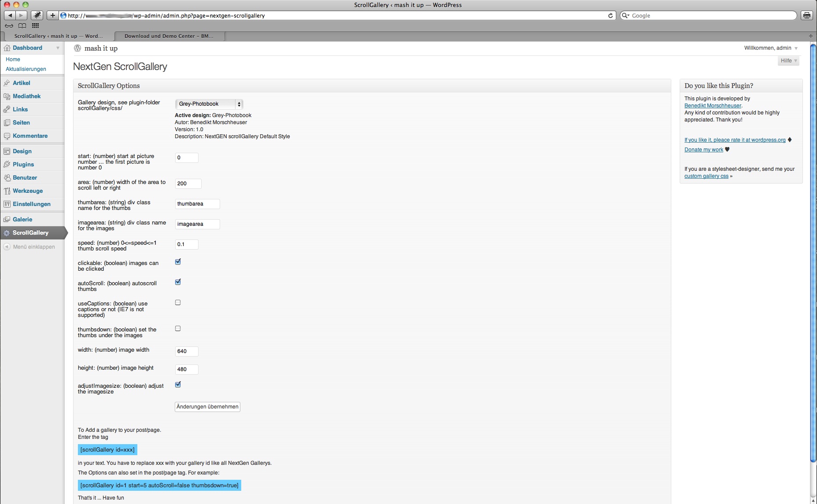Open the Einstellungen menu item
Screen dimensions: 817x504
(x=32, y=204)
